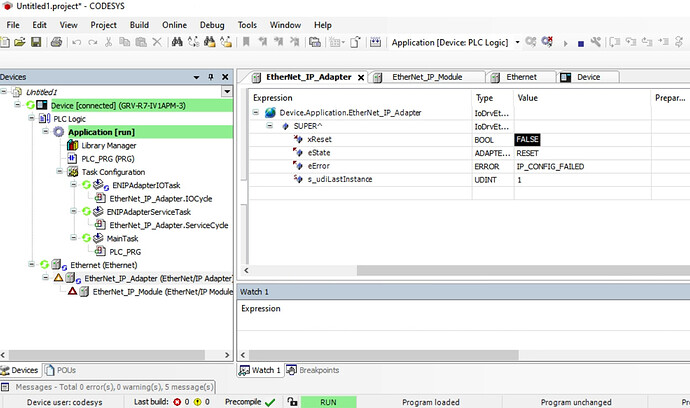This screenshot has width=690, height=408.
Task: Click the Watch 1 horizontal scrollbar
Action: [x=384, y=355]
